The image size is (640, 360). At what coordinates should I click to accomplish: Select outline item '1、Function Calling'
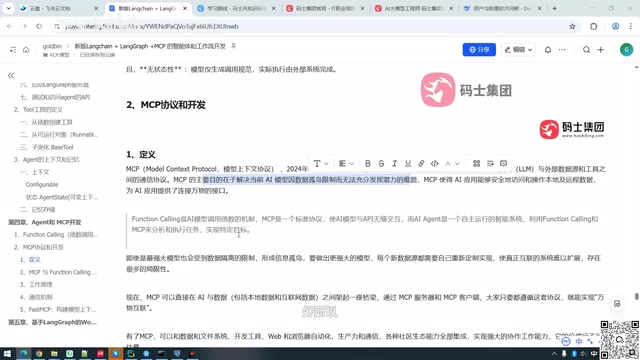56,235
